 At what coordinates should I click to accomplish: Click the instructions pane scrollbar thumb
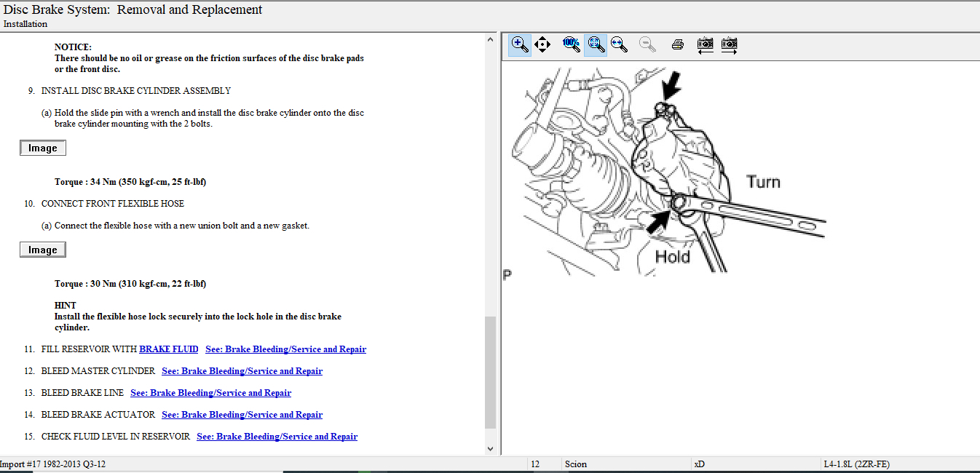pyautogui.click(x=490, y=371)
